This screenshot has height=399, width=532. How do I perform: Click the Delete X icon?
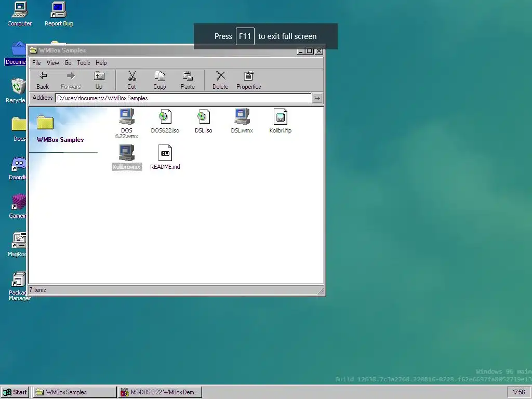point(220,76)
